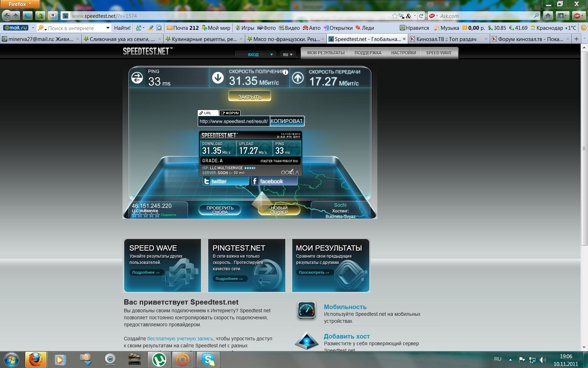
Task: Share result on Twitter
Action: (226, 181)
